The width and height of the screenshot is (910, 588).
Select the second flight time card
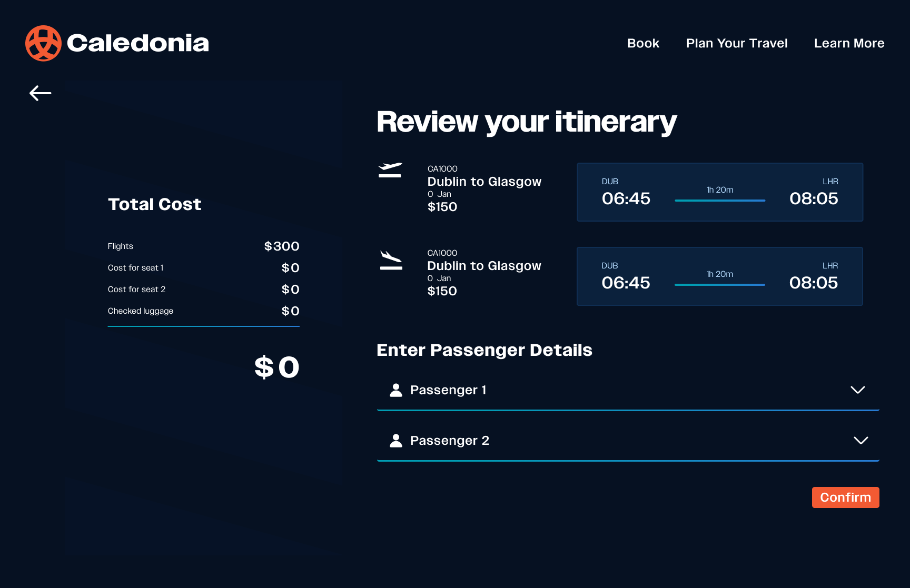(x=719, y=276)
